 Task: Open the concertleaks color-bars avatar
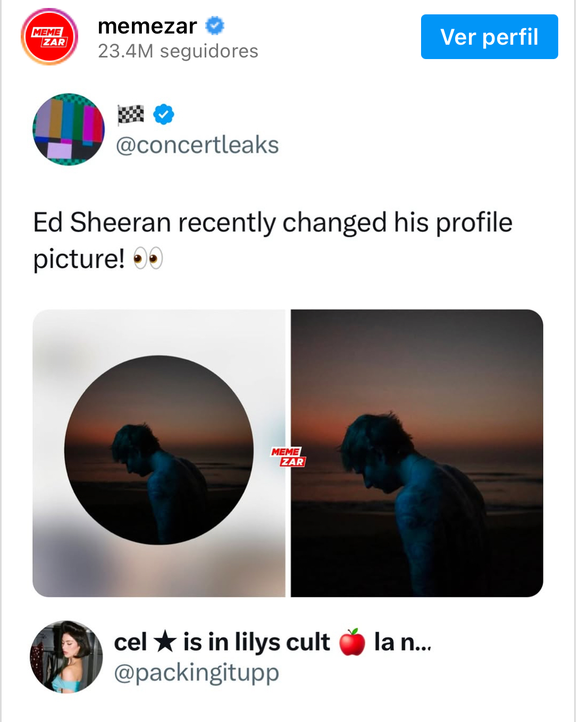(x=69, y=129)
